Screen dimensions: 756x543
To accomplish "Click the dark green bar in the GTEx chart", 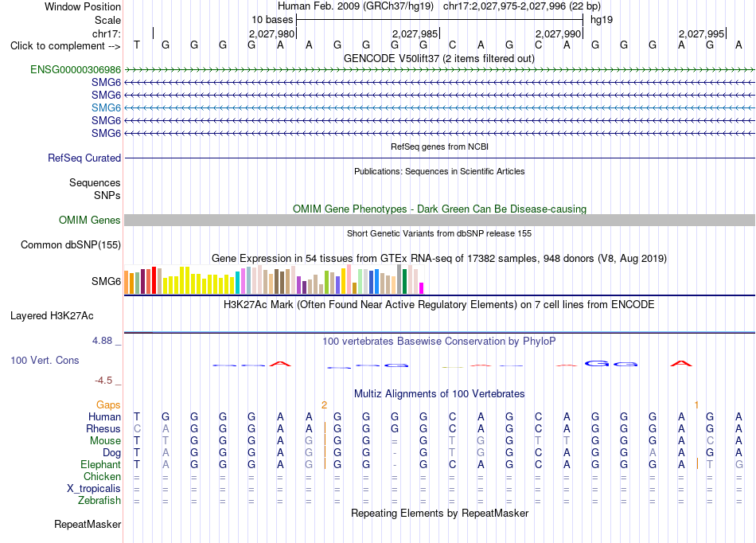I will [x=404, y=282].
